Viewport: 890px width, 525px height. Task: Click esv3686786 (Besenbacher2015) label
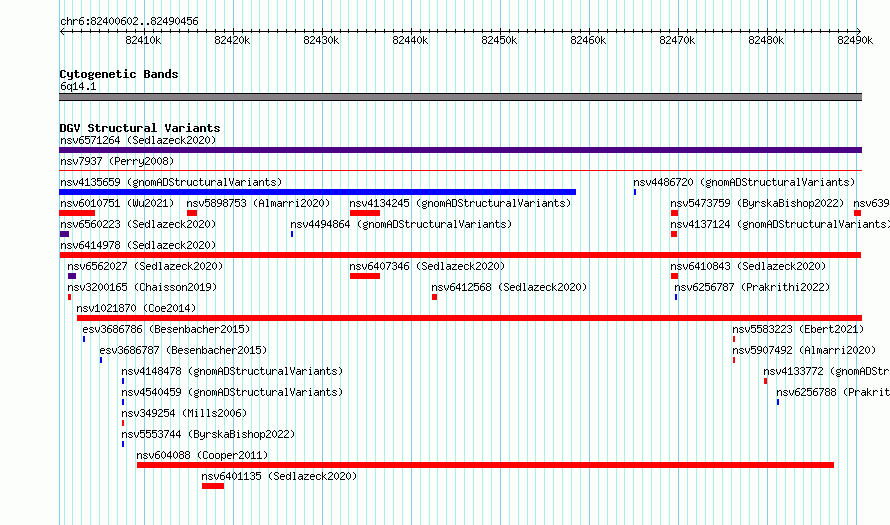[166, 329]
